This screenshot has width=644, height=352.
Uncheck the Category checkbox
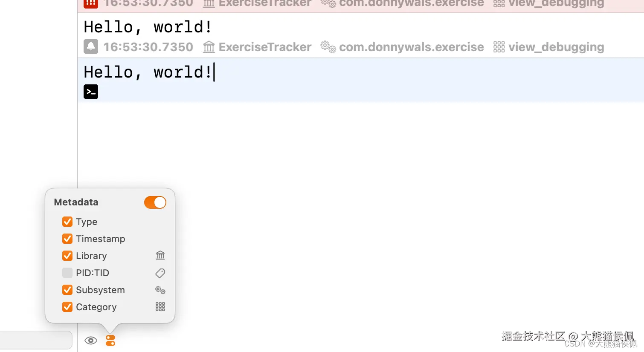(67, 307)
